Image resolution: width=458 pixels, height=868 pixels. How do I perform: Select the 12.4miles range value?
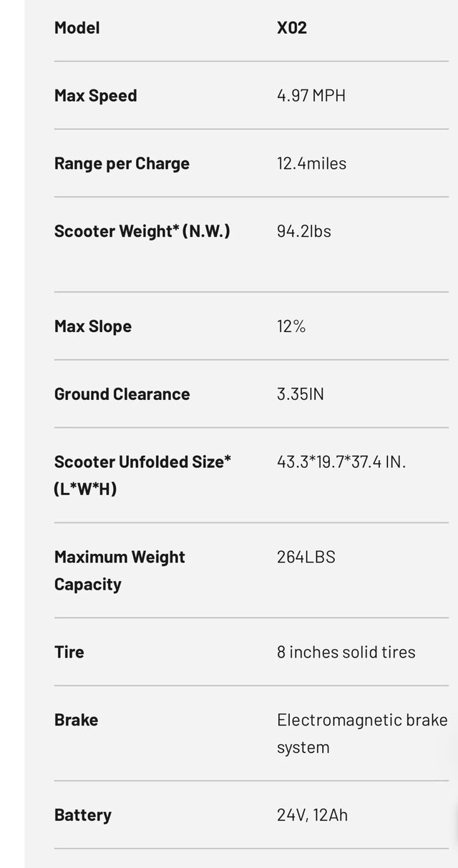(x=311, y=163)
